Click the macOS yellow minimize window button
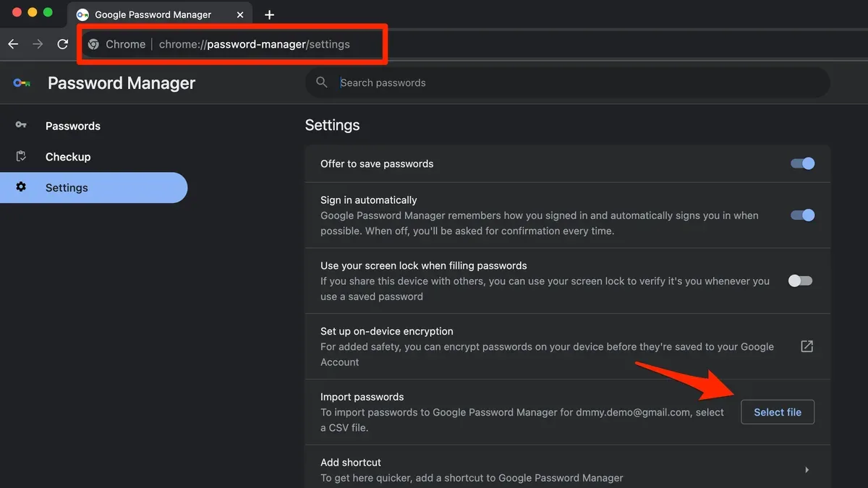868x488 pixels. click(x=33, y=12)
